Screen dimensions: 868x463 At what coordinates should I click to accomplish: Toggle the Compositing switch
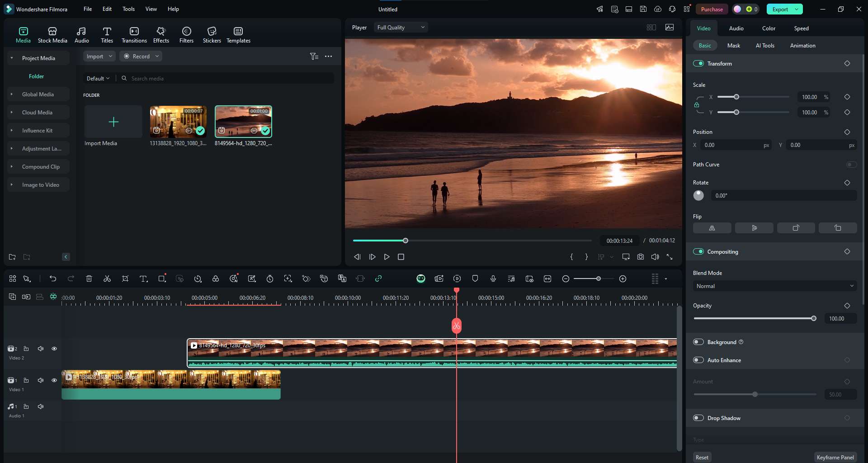[x=698, y=251]
